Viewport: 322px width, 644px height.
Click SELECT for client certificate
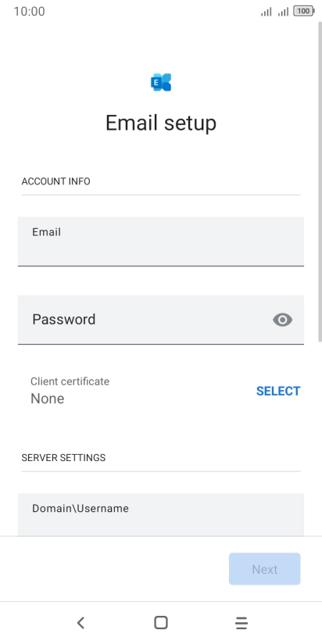click(x=278, y=391)
